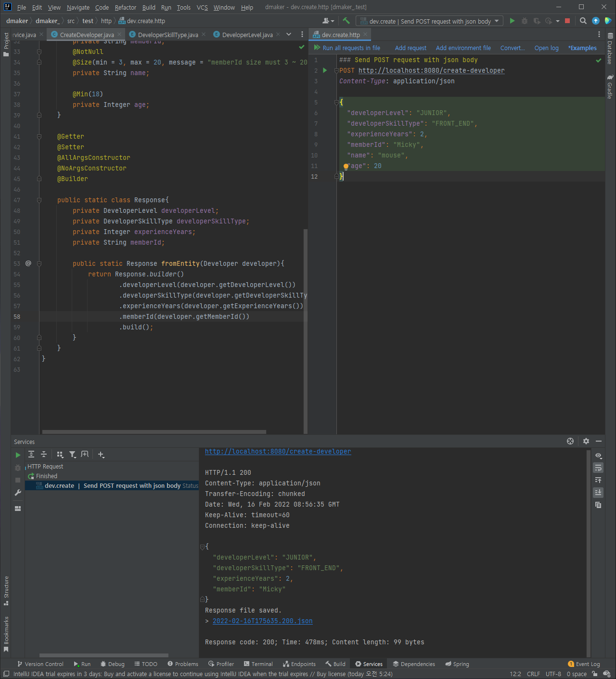Image resolution: width=616 pixels, height=679 pixels.
Task: Expand all in Services tree toolbar
Action: click(x=31, y=454)
